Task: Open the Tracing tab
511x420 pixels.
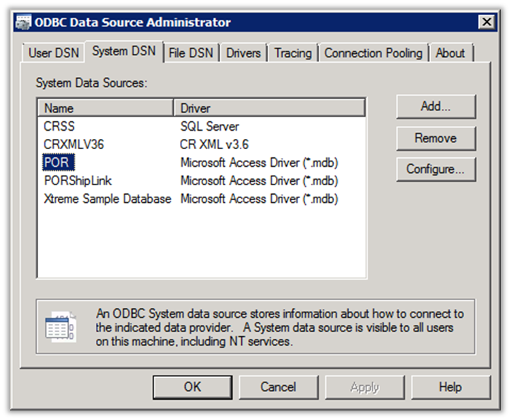Action: pos(293,53)
